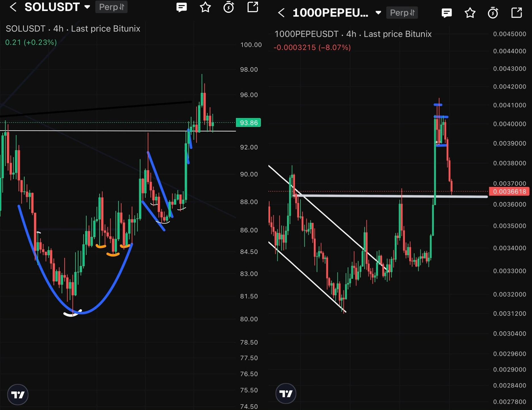Open the alert timer icon on SOLUSDT chart
Screen dimensions: 532x410
point(229,7)
